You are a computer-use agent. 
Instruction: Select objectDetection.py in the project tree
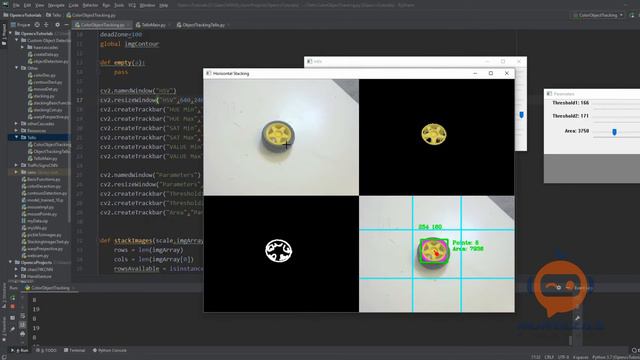tap(48, 61)
